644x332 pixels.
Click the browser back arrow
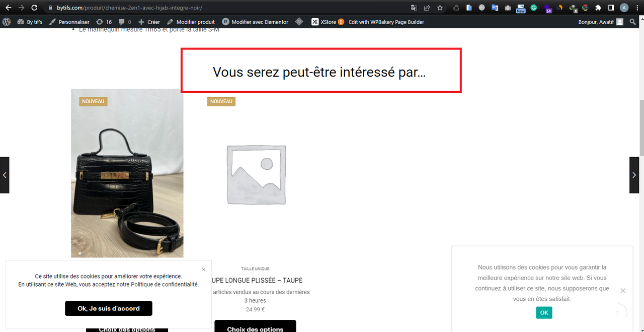(8, 8)
